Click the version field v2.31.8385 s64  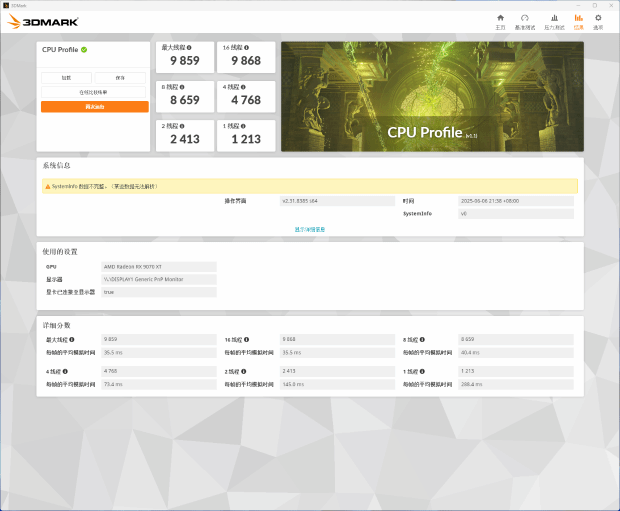tap(337, 201)
